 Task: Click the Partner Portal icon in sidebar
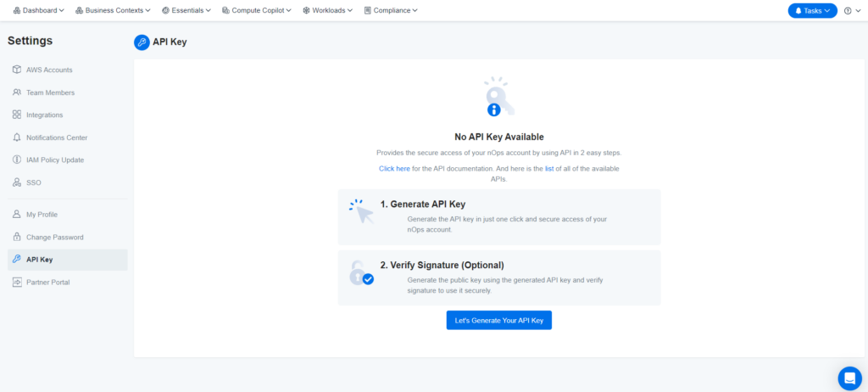17,282
